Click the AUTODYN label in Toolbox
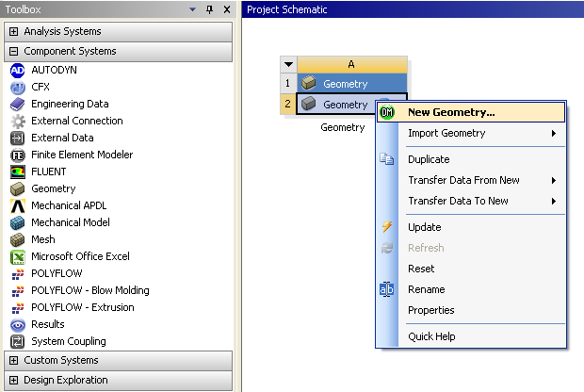 point(54,70)
